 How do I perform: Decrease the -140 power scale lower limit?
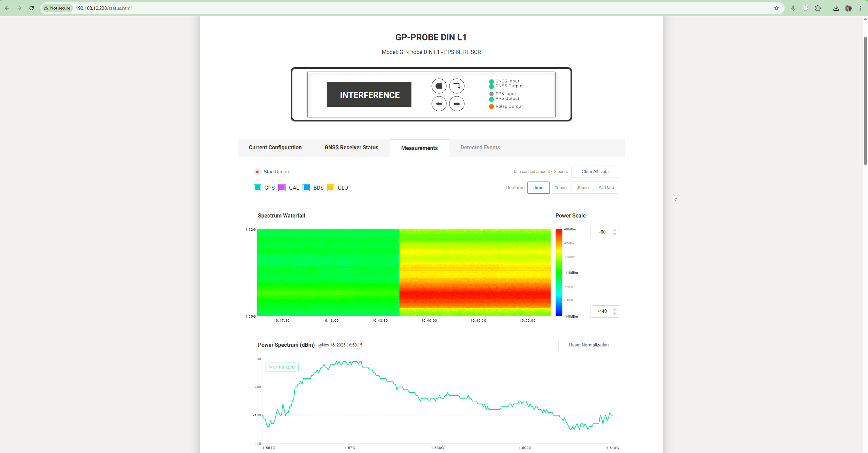tap(614, 314)
